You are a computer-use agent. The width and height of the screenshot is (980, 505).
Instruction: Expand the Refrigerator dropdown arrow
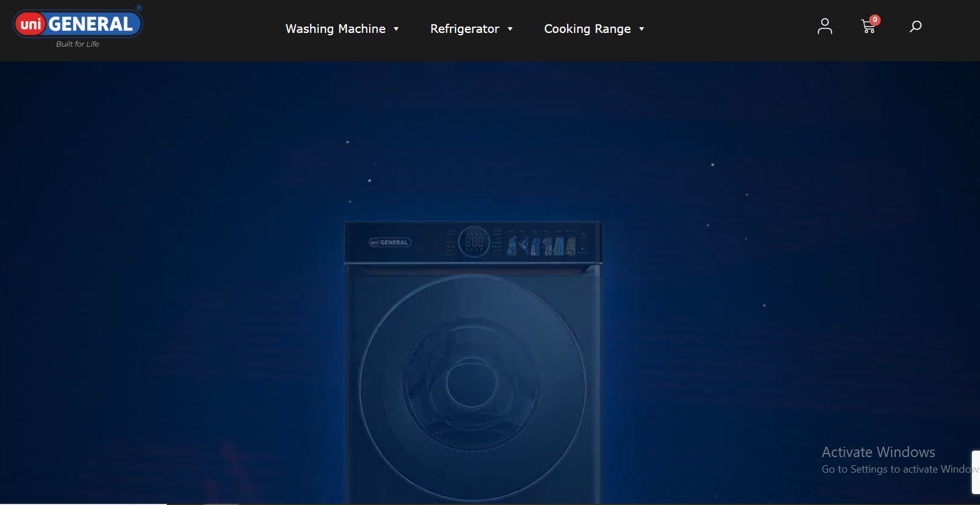click(510, 29)
